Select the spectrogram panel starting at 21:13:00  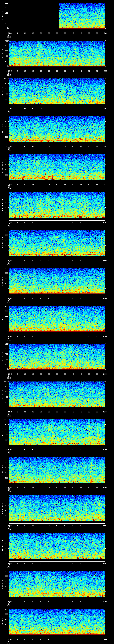point(57,356)
